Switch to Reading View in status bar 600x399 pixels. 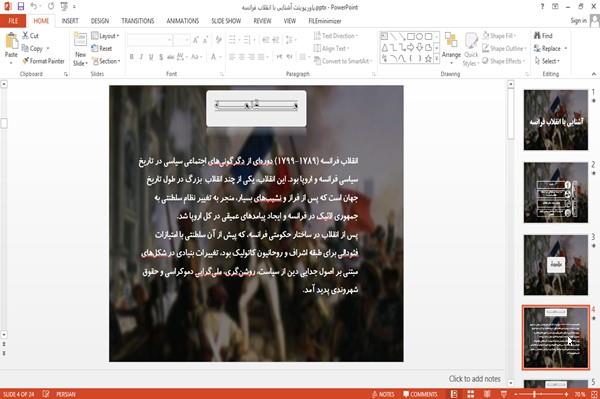[487, 394]
